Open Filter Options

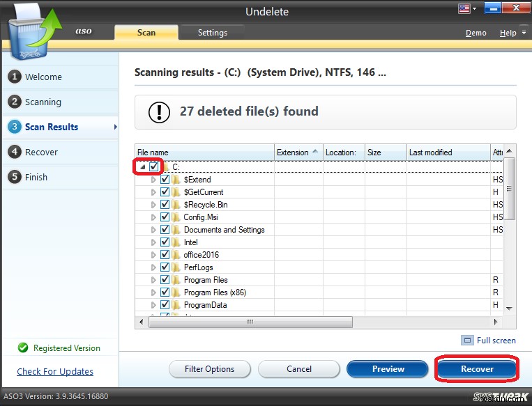click(x=209, y=369)
